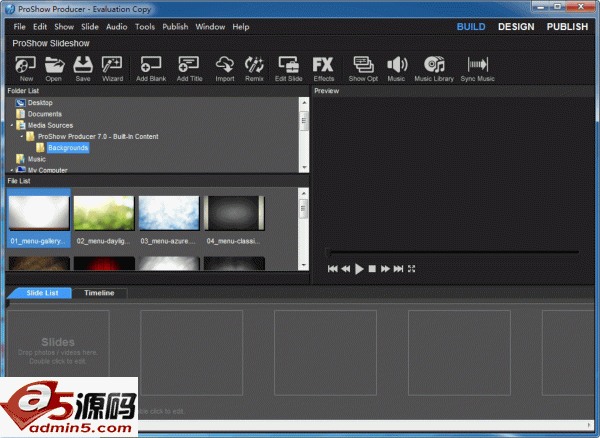Skip to end of preview
Image resolution: width=600 pixels, height=438 pixels.
[x=398, y=269]
